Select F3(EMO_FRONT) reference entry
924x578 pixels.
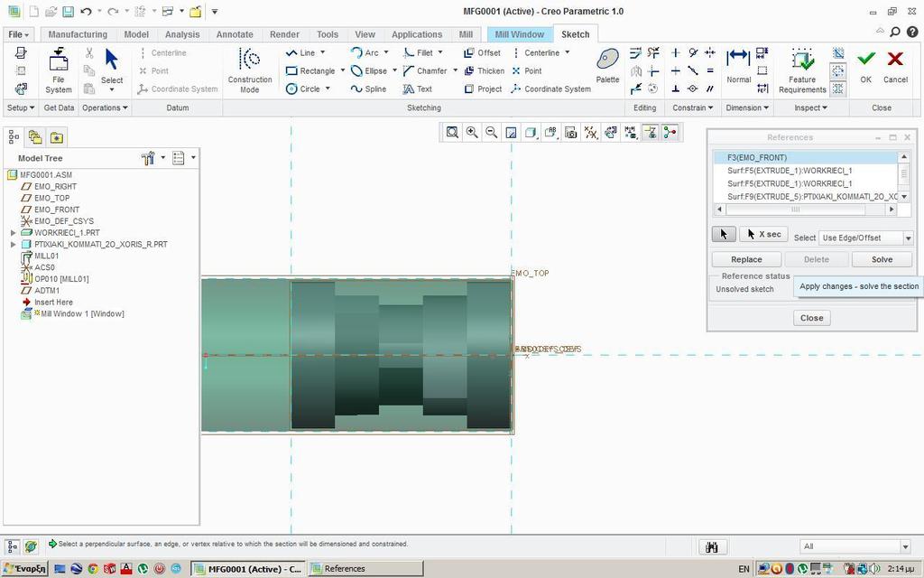(806, 157)
